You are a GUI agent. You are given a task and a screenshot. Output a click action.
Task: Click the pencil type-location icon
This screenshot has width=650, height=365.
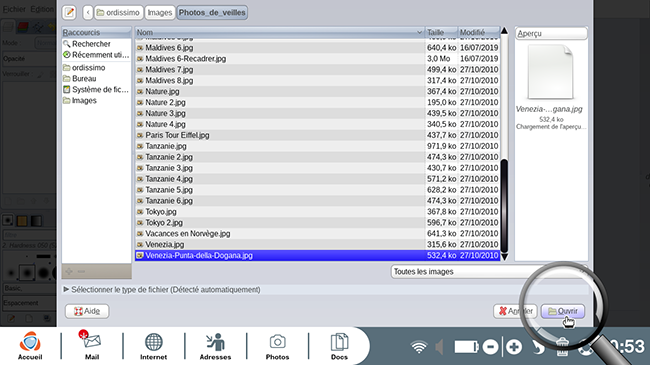point(69,12)
